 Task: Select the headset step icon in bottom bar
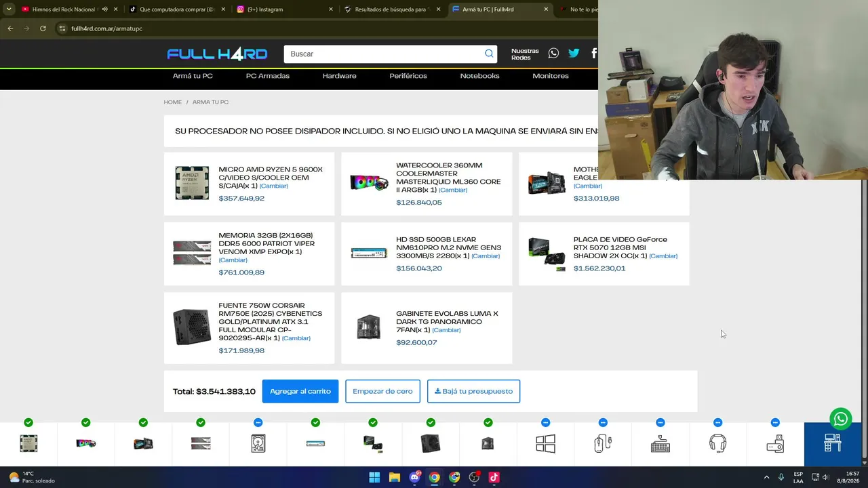[717, 443]
